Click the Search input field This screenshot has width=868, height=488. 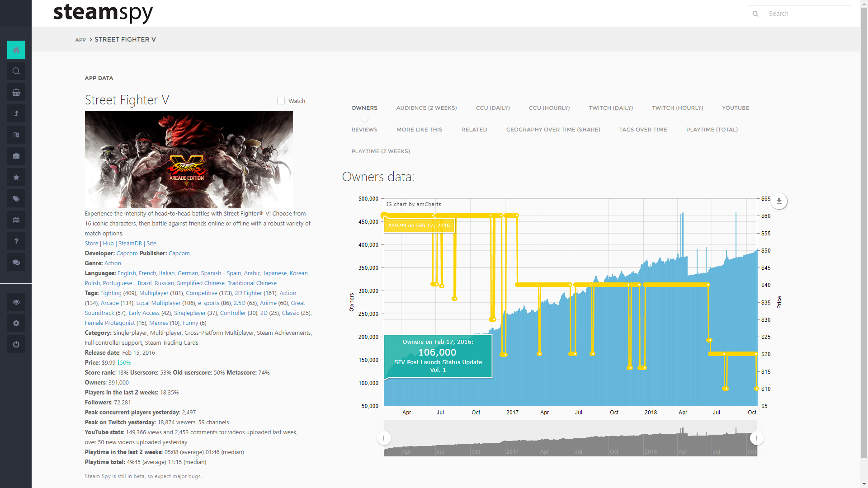pos(807,14)
